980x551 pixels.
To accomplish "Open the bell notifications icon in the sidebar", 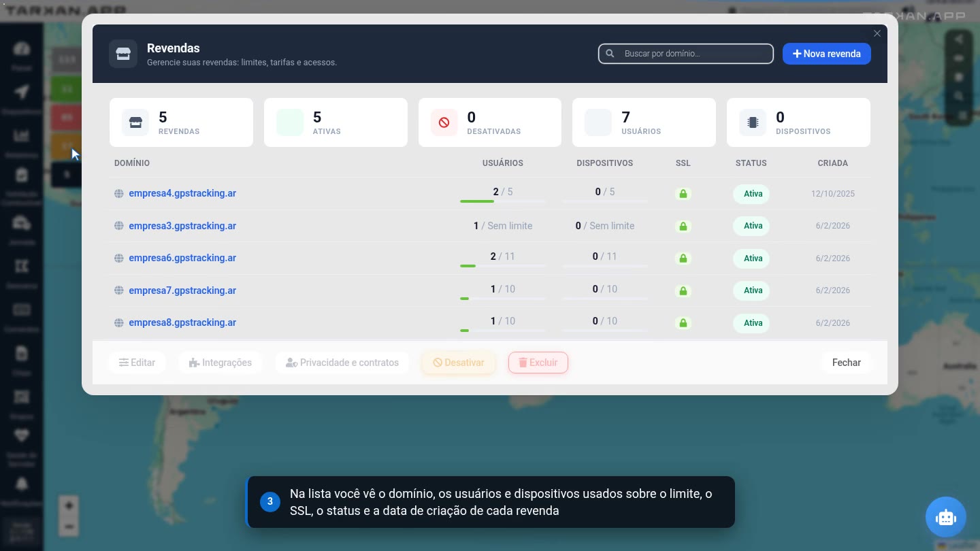I will click(x=22, y=484).
